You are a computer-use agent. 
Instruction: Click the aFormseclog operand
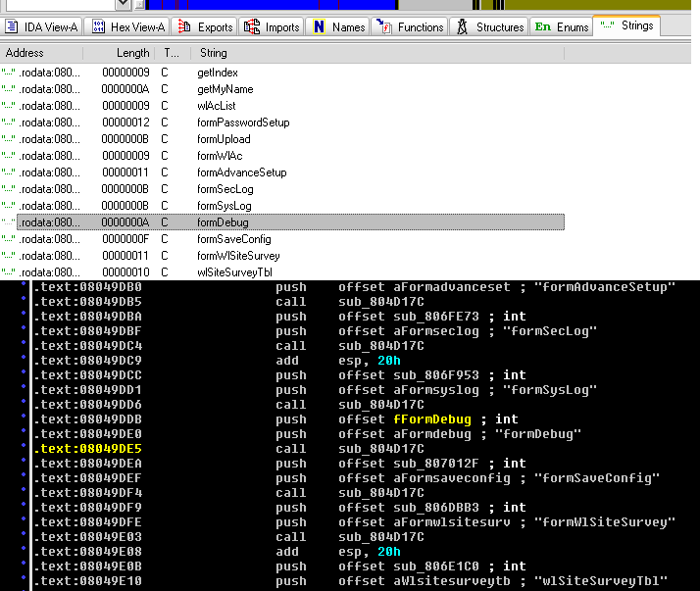(x=435, y=331)
